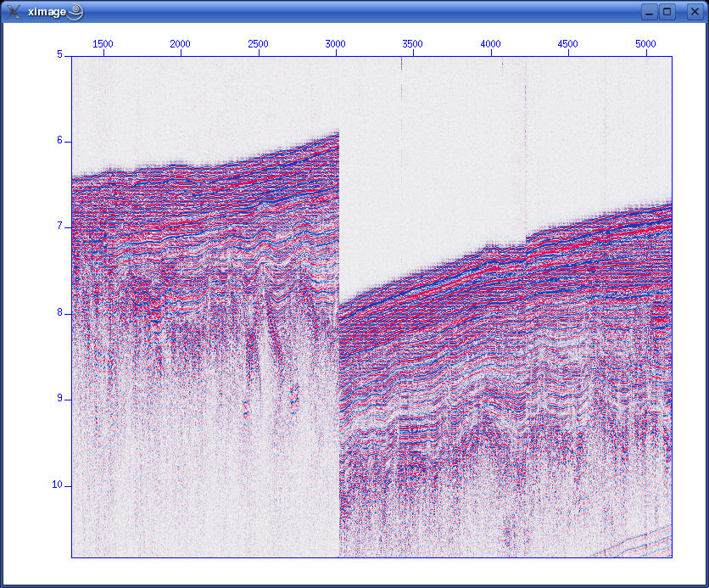The width and height of the screenshot is (709, 588).
Task: Click the 7 label on vertical axis
Action: click(x=59, y=227)
